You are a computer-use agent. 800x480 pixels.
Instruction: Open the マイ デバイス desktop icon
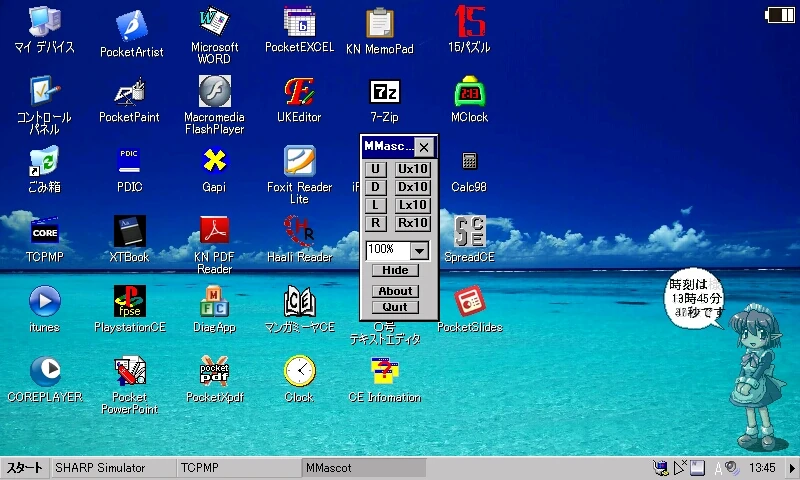point(44,23)
